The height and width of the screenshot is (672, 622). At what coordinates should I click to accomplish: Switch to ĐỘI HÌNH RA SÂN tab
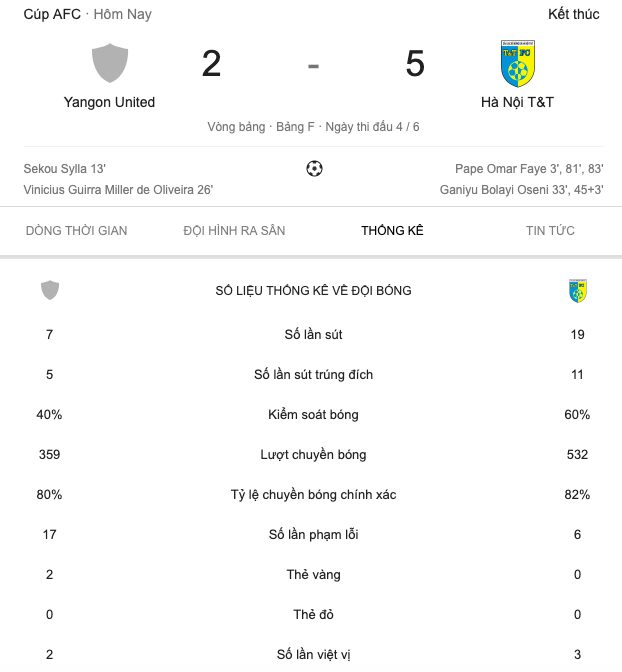(x=234, y=231)
